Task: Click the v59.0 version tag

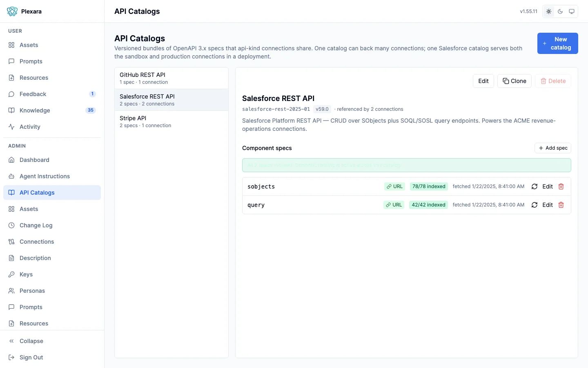Action: coord(322,109)
